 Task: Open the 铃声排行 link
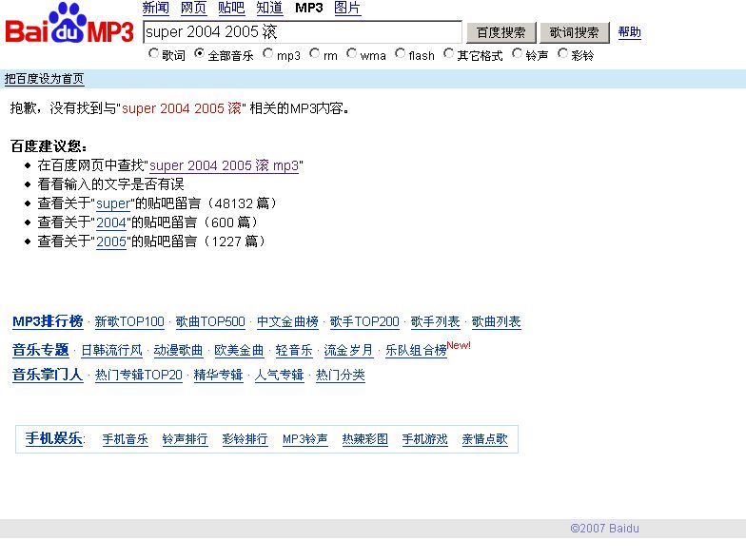coord(185,439)
